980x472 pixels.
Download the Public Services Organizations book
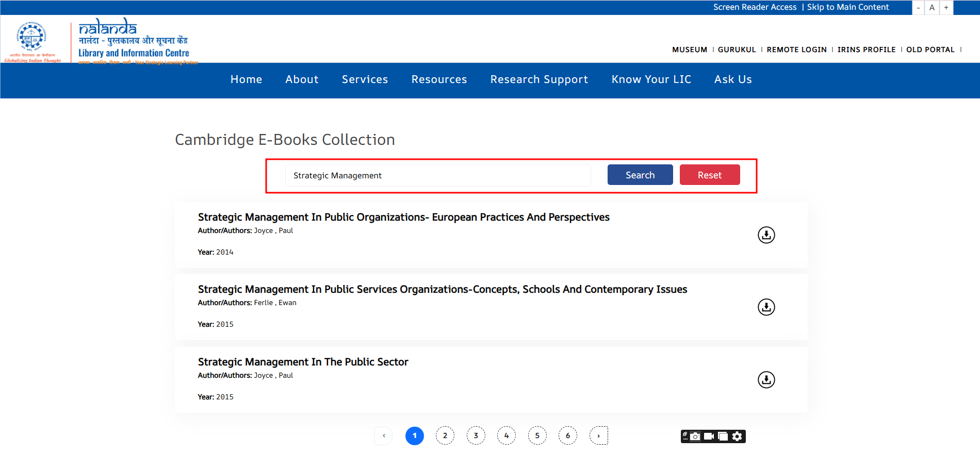[766, 307]
